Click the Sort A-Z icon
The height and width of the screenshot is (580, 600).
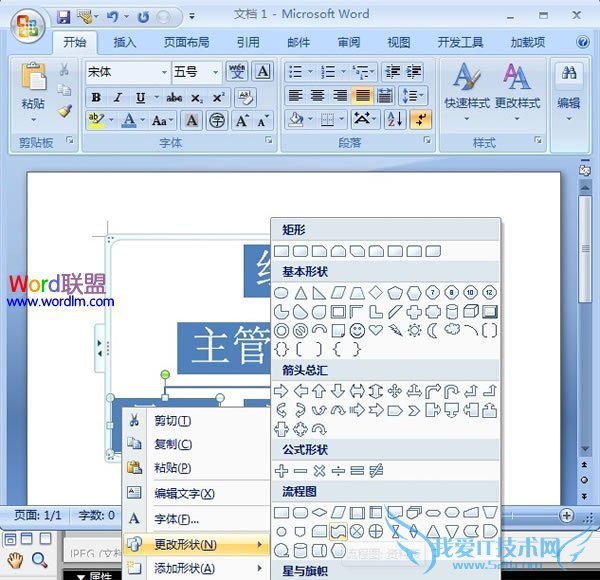pyautogui.click(x=395, y=119)
